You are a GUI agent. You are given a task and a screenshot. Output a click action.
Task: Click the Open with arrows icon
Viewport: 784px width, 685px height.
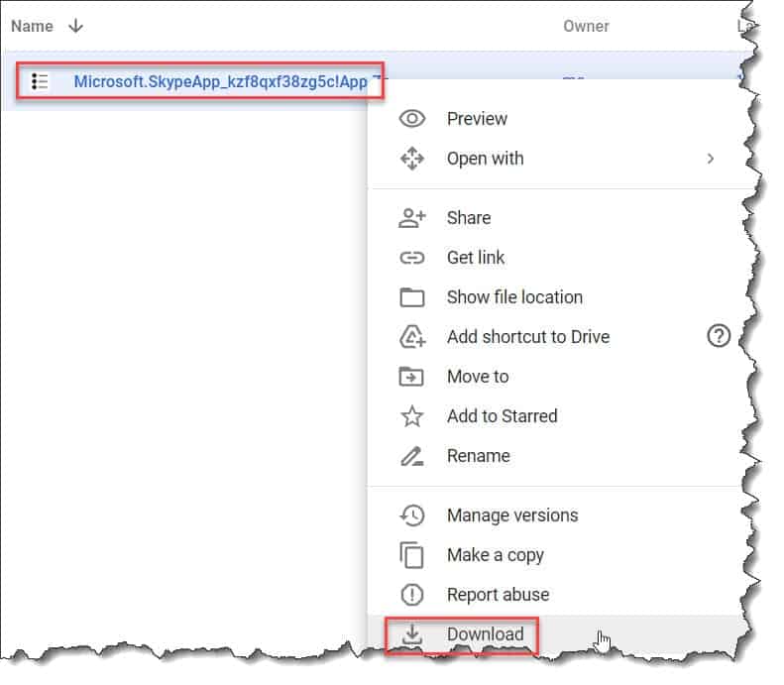[x=412, y=159]
